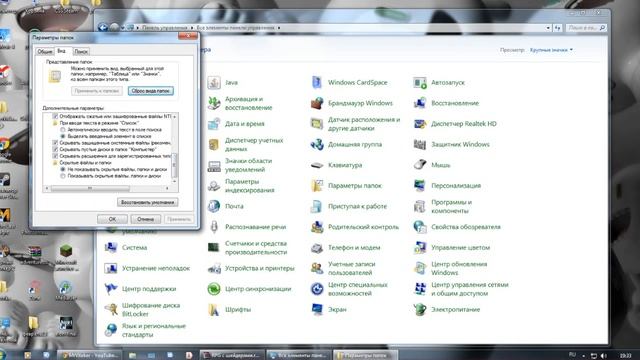Open the Почта control panel icon
640x360 pixels.
(x=214, y=206)
